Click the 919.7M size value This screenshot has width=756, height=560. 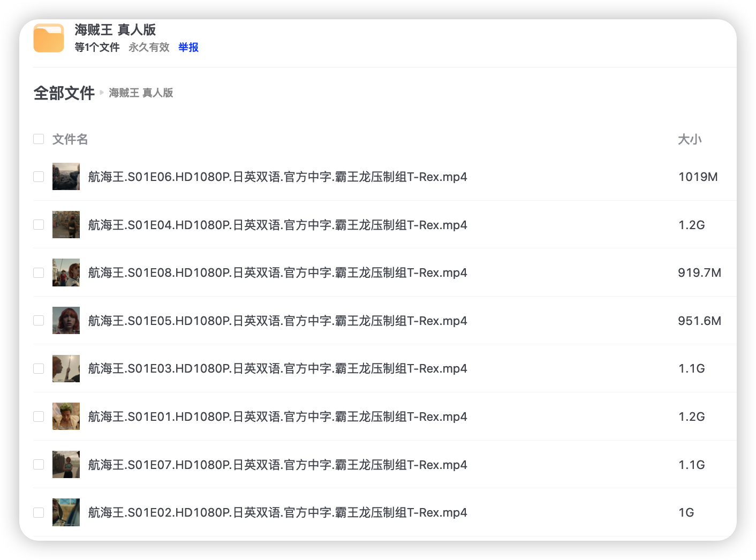pos(700,273)
